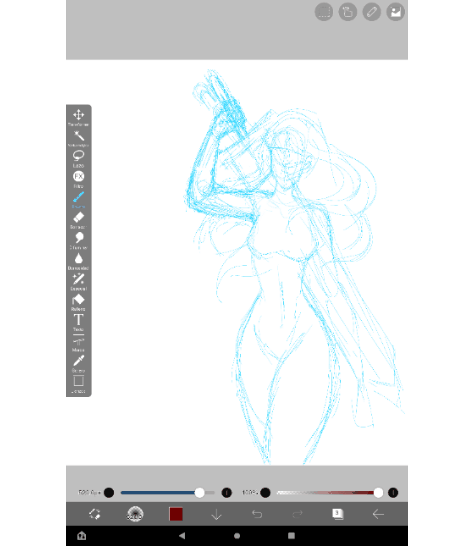Select the blue Brush tool
Screen dimensions: 474x546
tap(78, 200)
